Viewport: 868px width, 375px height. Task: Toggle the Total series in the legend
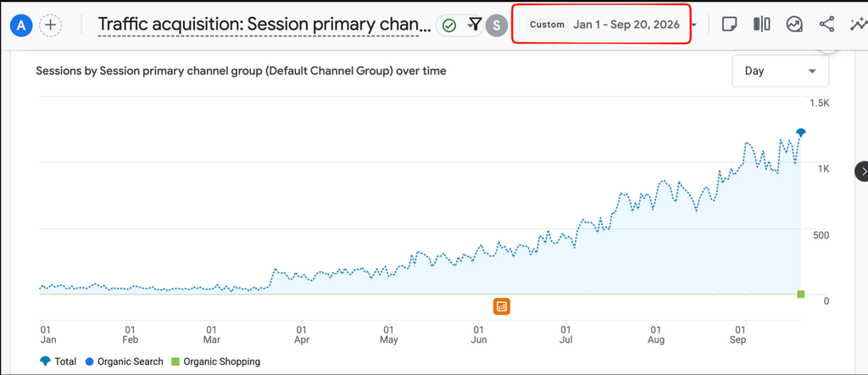pos(58,361)
